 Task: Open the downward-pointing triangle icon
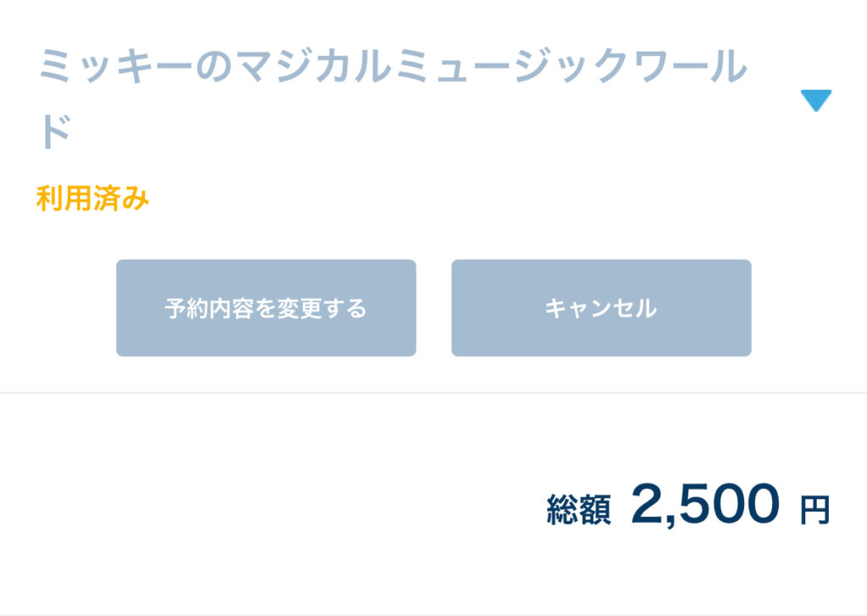816,101
